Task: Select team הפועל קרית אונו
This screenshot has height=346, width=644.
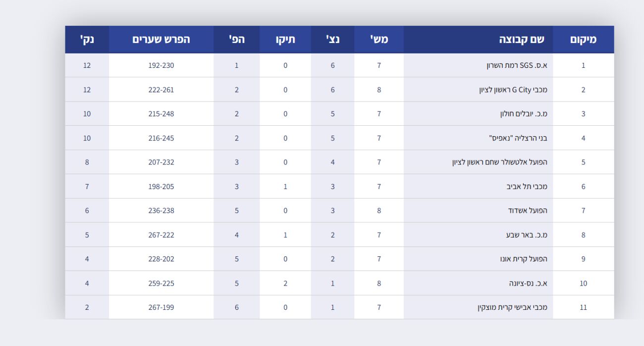Action: point(524,259)
